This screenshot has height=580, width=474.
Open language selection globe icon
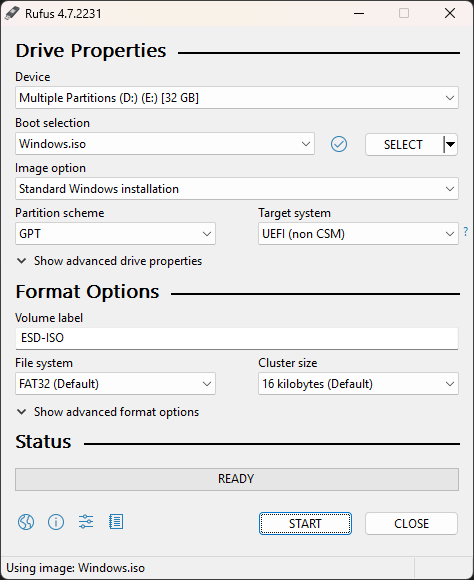coord(26,522)
